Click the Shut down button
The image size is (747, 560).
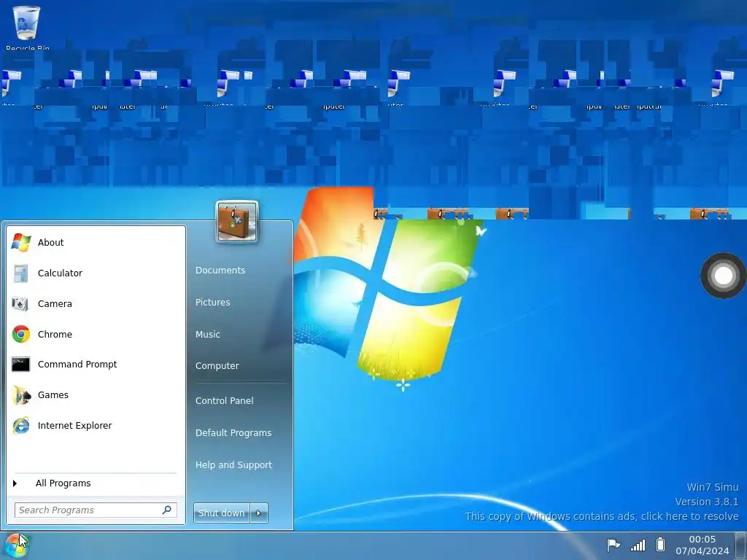(222, 513)
